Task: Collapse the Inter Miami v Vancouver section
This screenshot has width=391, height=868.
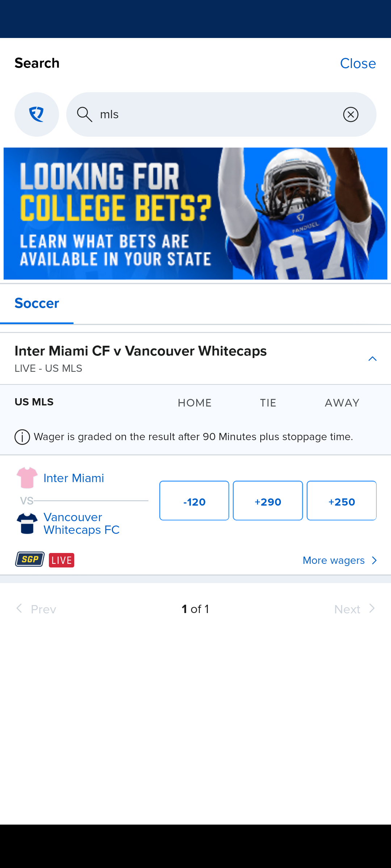Action: (x=372, y=358)
